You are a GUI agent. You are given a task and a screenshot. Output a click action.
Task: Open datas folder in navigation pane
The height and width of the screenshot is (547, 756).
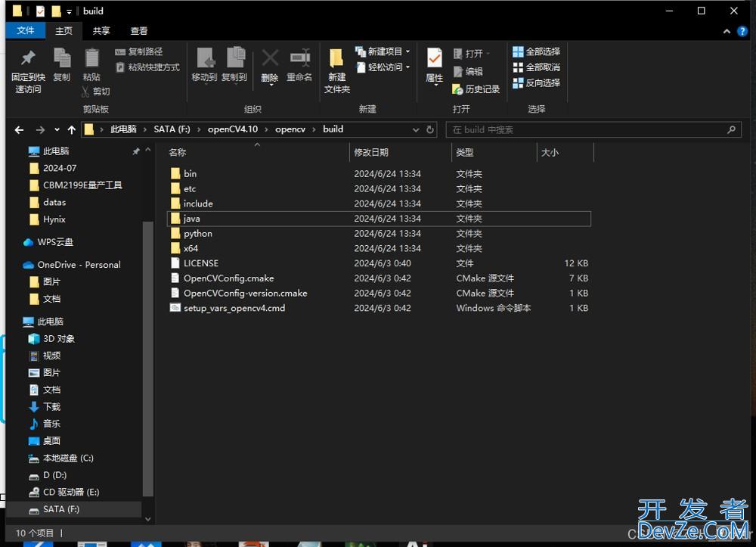coord(54,202)
